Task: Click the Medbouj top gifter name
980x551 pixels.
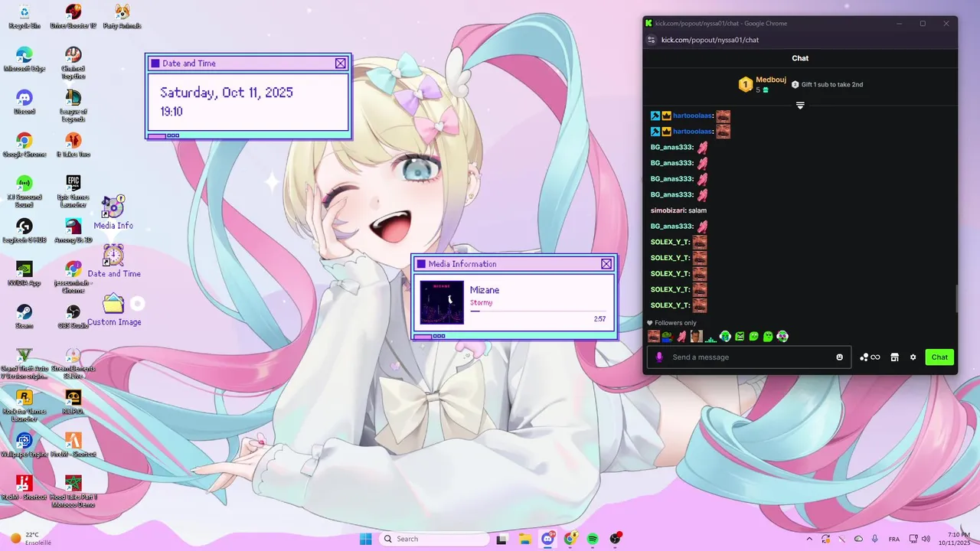Action: [x=771, y=80]
